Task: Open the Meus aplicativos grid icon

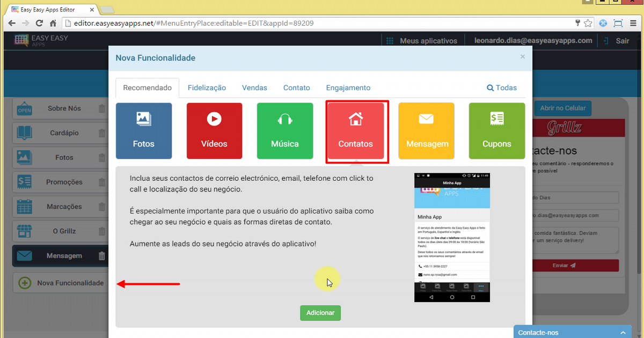Action: point(389,40)
